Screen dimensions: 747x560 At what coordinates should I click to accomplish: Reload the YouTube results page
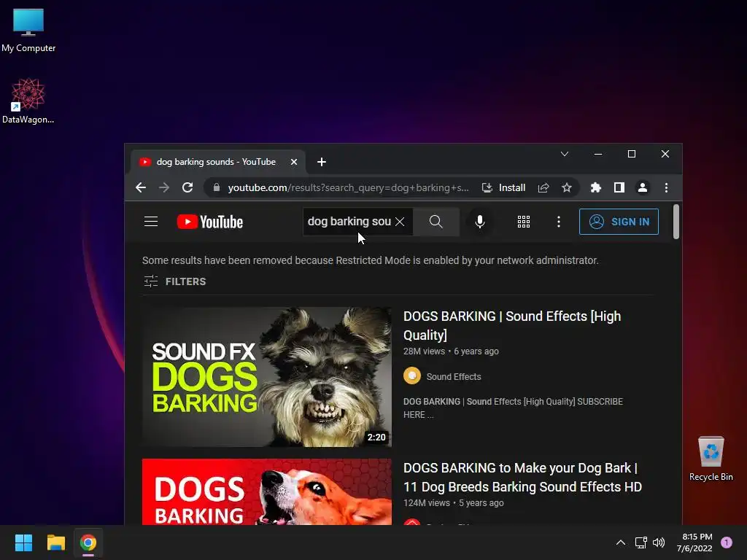point(187,187)
